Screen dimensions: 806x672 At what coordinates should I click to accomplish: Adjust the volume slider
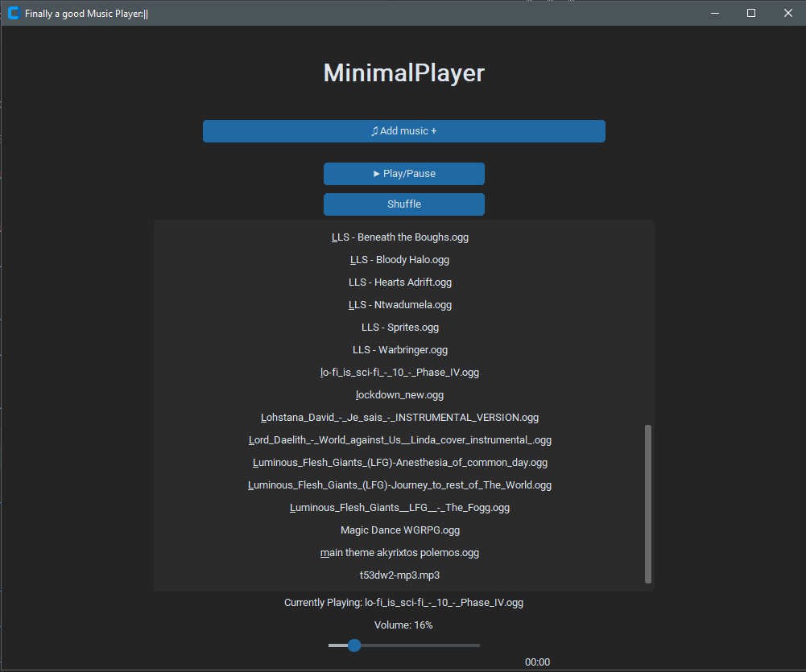pos(354,645)
